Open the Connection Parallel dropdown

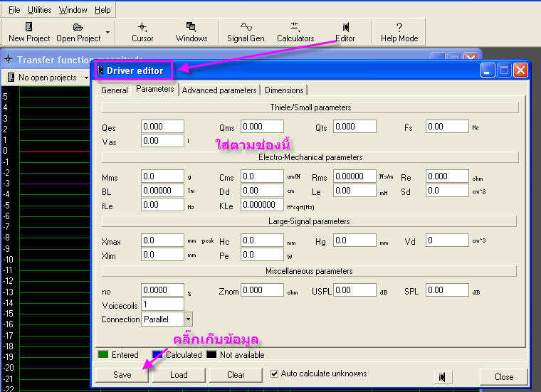pos(188,319)
